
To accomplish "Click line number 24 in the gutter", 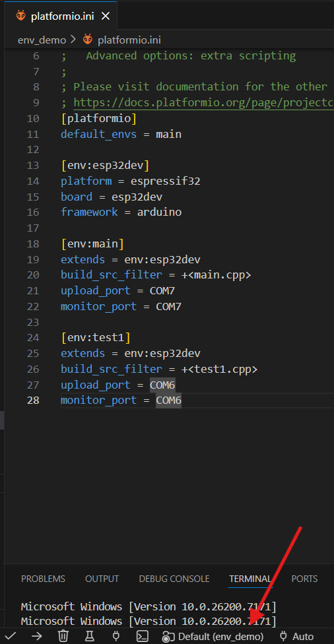I will (33, 338).
